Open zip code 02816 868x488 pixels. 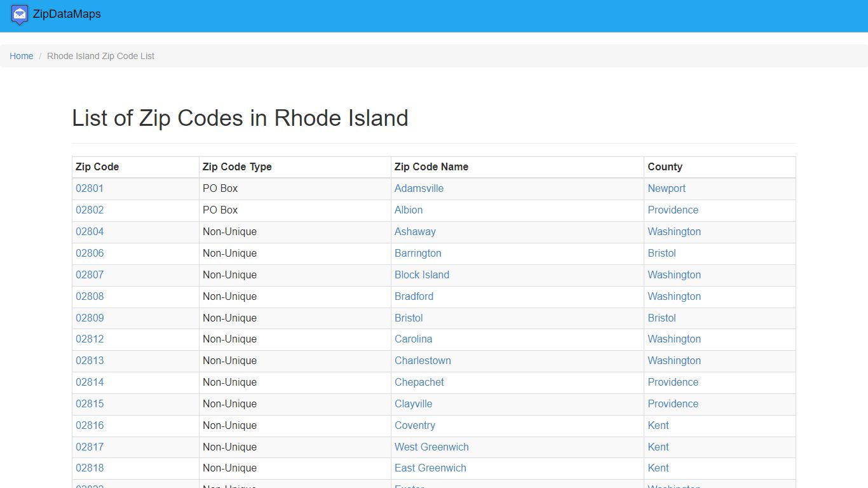[x=90, y=426]
